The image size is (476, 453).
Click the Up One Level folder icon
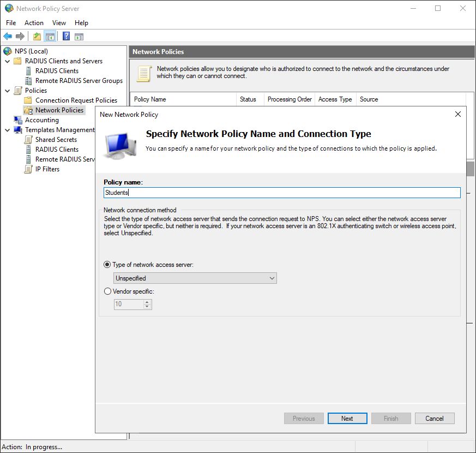point(37,37)
